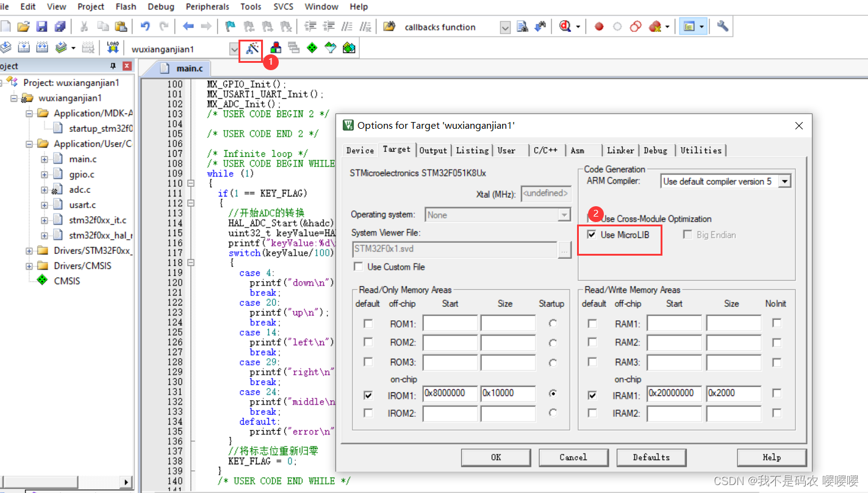Open the Peripherals menu

click(x=207, y=7)
